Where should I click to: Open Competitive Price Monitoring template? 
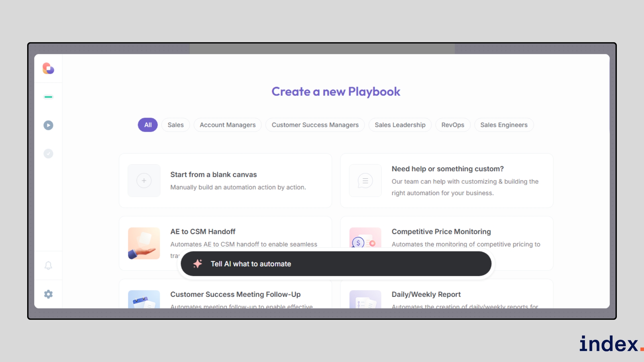[441, 232]
